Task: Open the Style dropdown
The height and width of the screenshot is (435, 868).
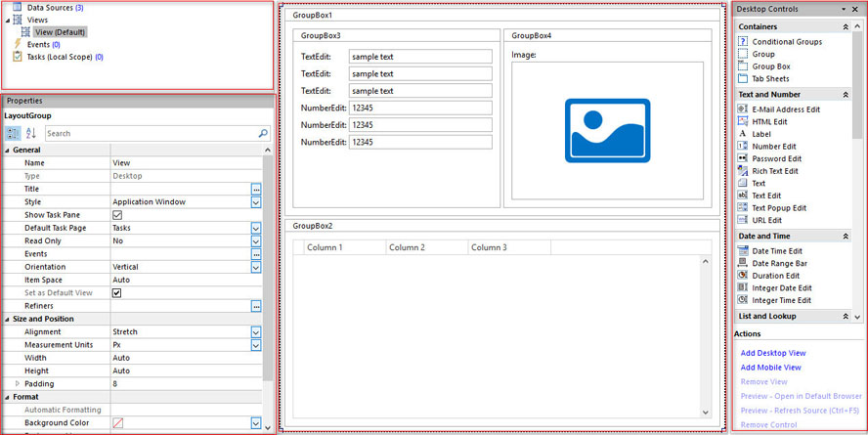Action: pyautogui.click(x=256, y=202)
